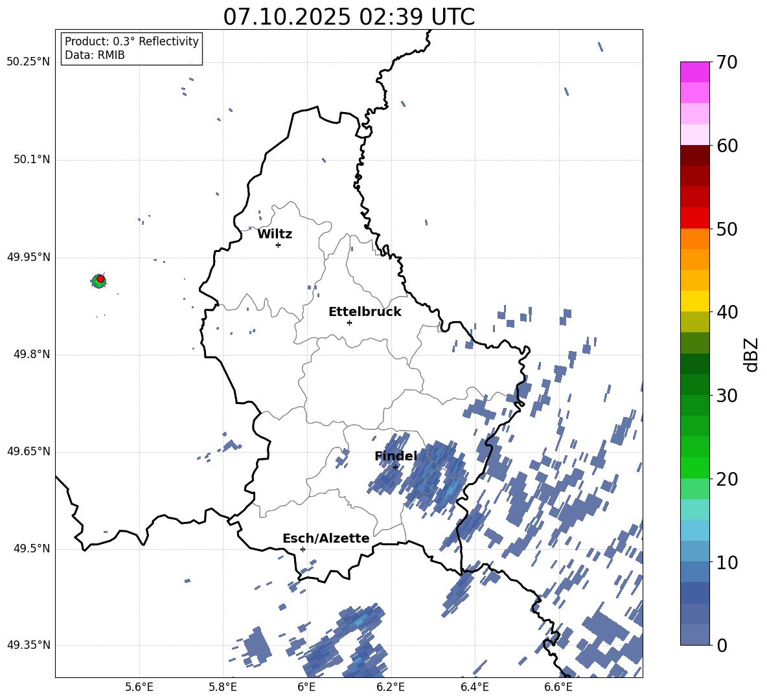This screenshot has height=700, width=767.
Task: Click the bright red colorbar segment above 50
Action: (695, 218)
